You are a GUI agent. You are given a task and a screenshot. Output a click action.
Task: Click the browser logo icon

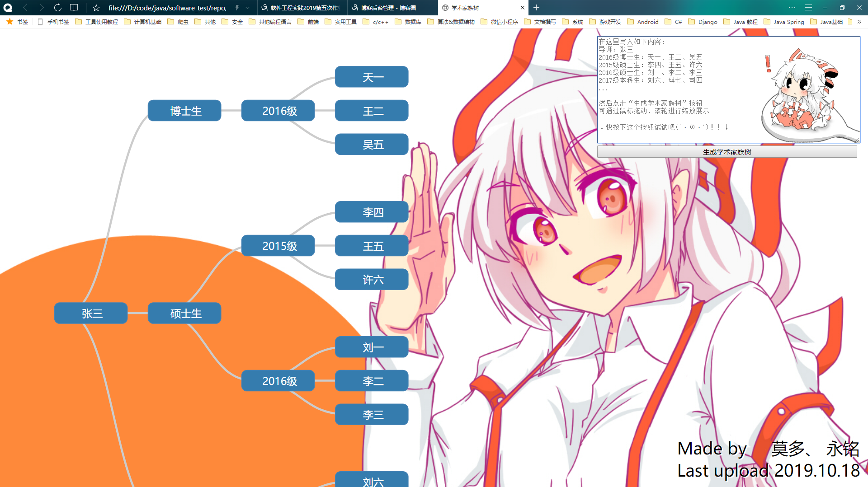[8, 8]
